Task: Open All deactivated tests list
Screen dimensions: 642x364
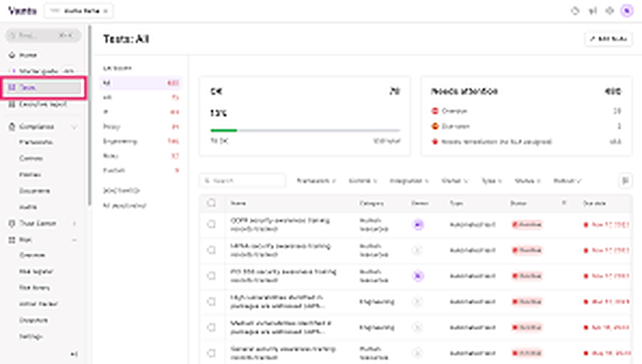Action: tap(124, 205)
